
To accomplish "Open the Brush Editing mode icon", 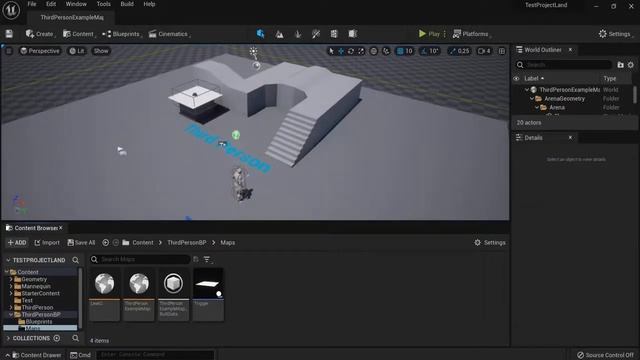I will click(353, 34).
